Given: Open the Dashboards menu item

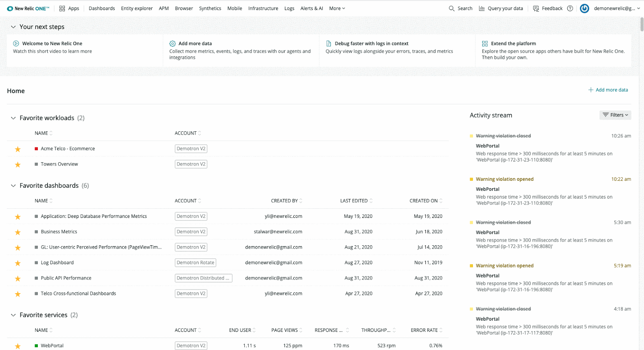Looking at the screenshot, I should pos(102,8).
